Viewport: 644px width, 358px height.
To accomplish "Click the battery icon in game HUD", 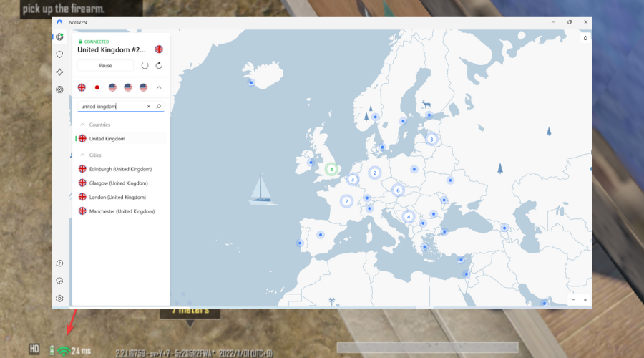I will coord(52,351).
